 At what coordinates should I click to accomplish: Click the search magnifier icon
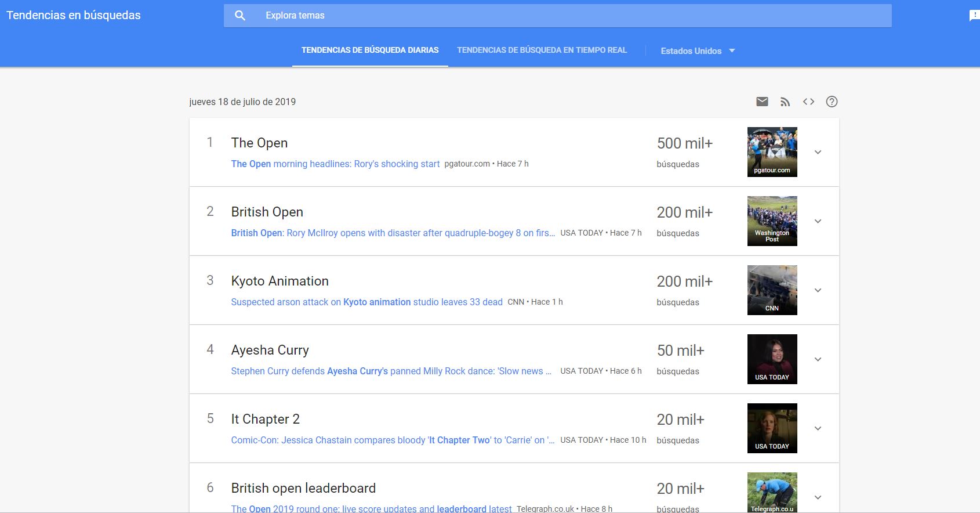[240, 16]
